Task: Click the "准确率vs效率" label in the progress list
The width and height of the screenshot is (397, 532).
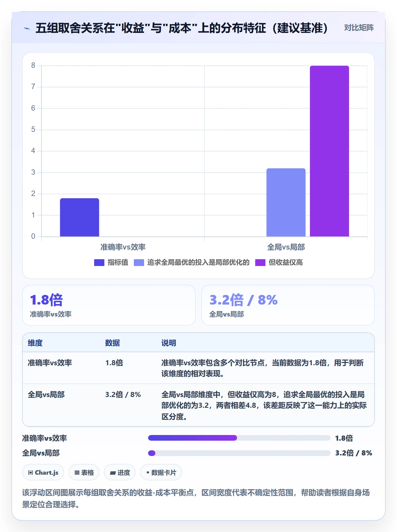Action: pos(45,438)
